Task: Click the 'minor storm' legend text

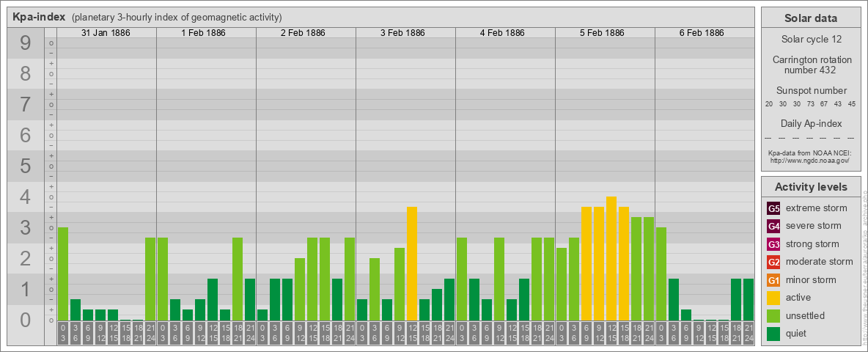Action: click(812, 280)
